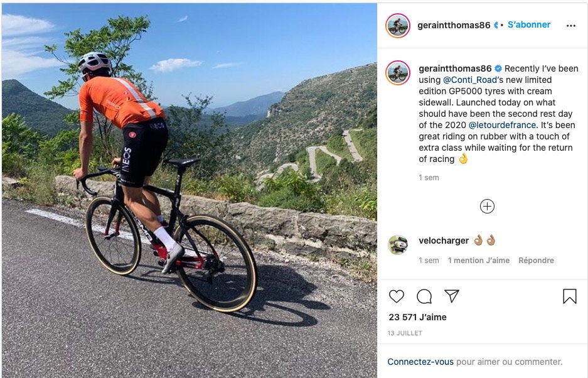This screenshot has height=378, width=588.
Task: Click the avatar beside the caption text
Action: coord(398,72)
